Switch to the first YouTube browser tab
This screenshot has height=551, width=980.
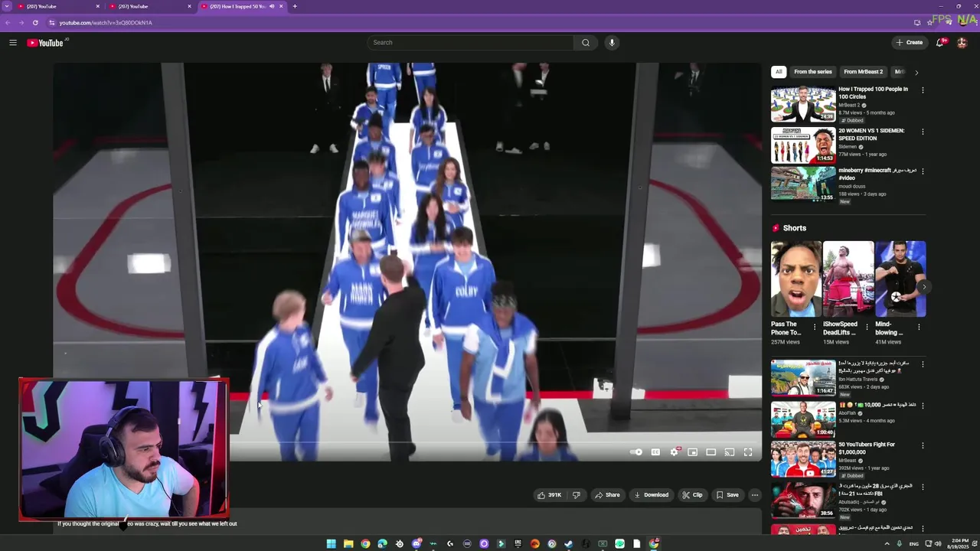(x=57, y=6)
